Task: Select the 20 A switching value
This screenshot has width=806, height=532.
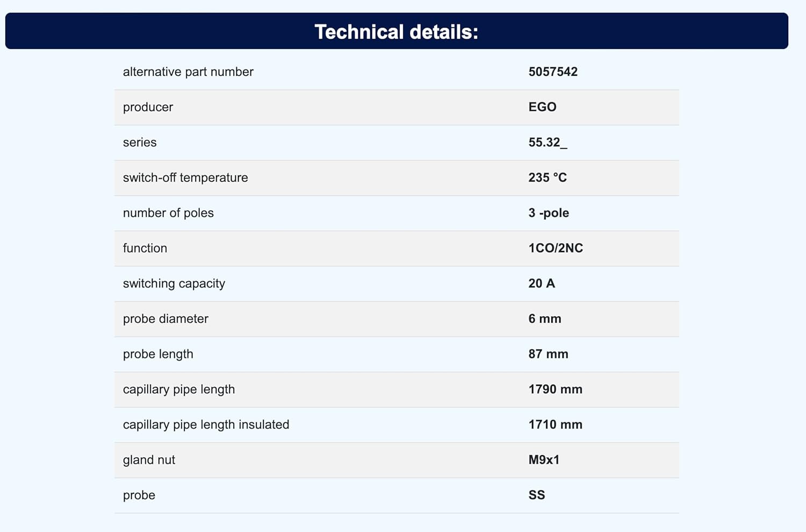Action: [542, 284]
